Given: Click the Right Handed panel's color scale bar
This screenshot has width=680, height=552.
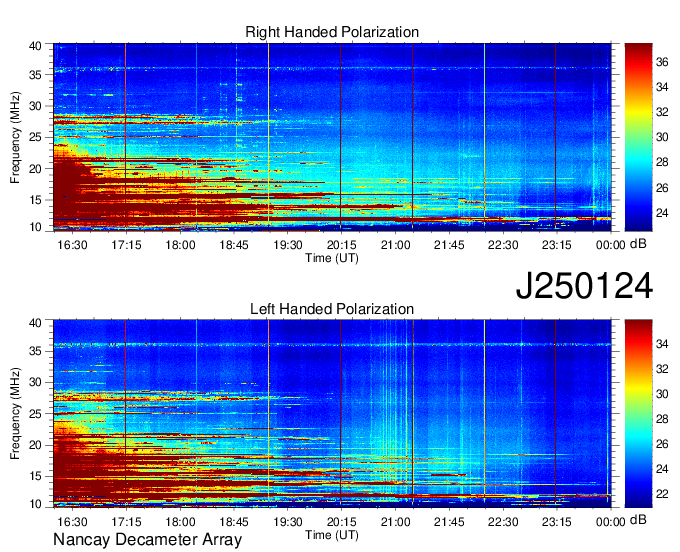Looking at the screenshot, I should (x=638, y=137).
